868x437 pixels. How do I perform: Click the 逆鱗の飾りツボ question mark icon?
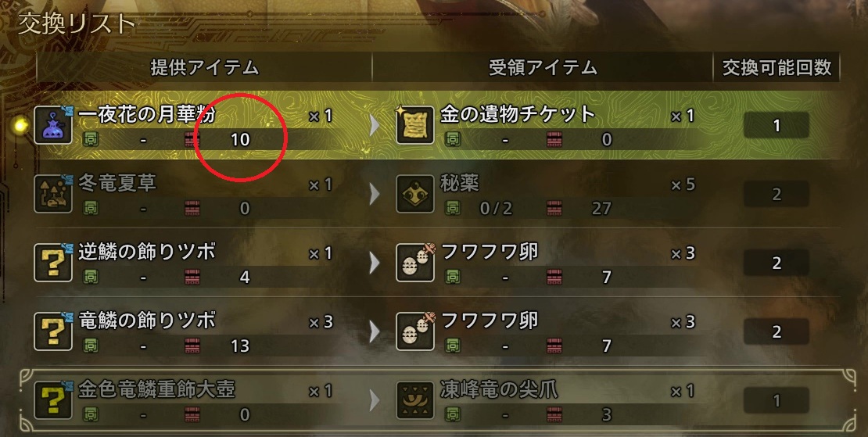point(53,263)
